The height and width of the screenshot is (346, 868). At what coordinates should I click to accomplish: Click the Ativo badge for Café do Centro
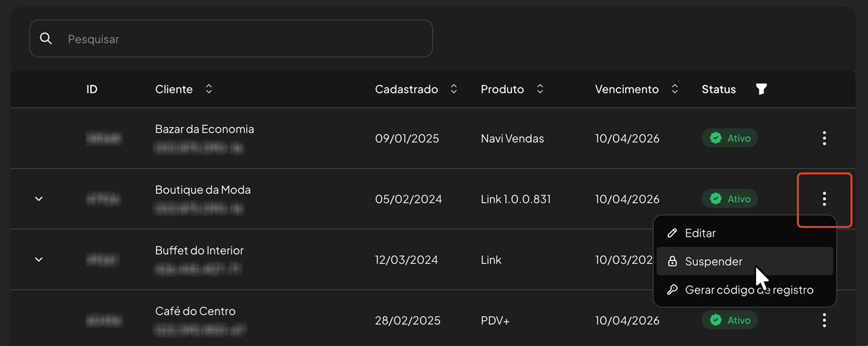[x=730, y=320]
